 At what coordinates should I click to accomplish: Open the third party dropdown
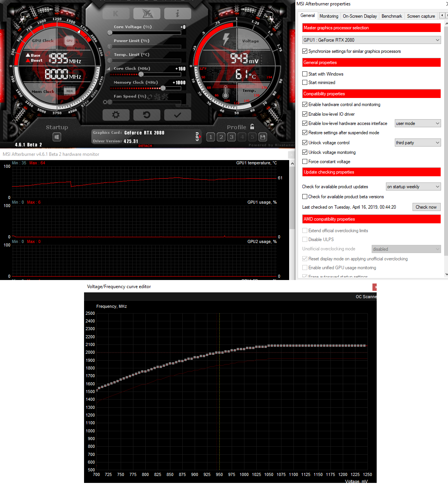[418, 143]
